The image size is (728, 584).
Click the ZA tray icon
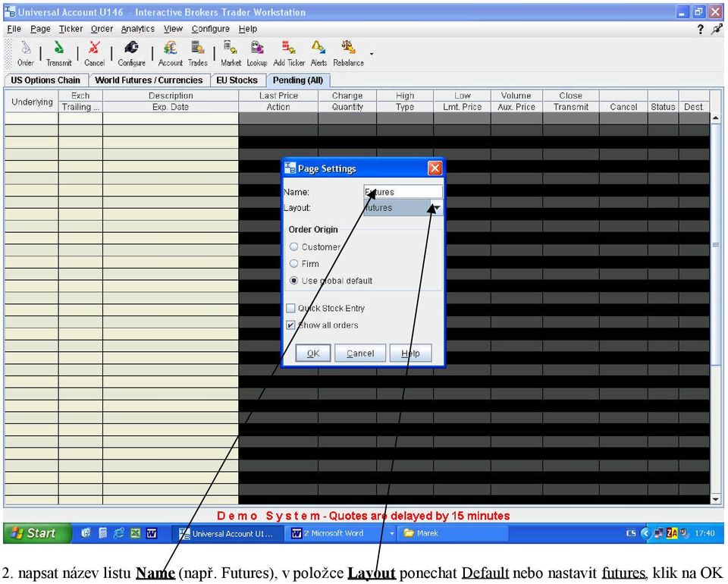tap(672, 533)
